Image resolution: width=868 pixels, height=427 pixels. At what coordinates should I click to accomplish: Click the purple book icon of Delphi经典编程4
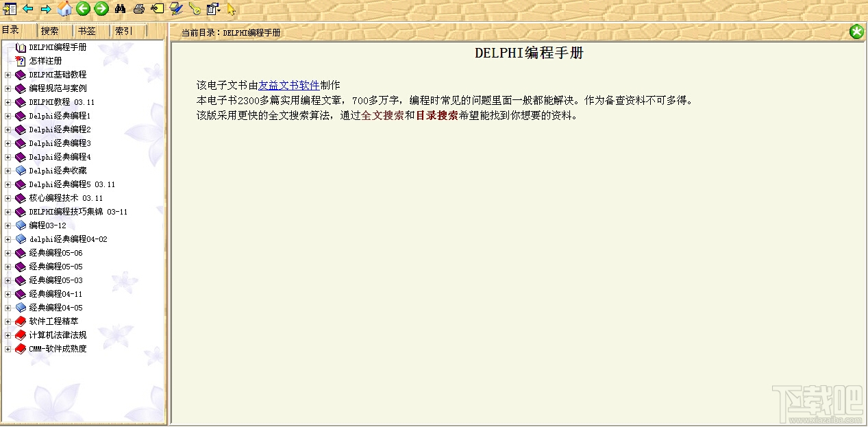coord(21,157)
